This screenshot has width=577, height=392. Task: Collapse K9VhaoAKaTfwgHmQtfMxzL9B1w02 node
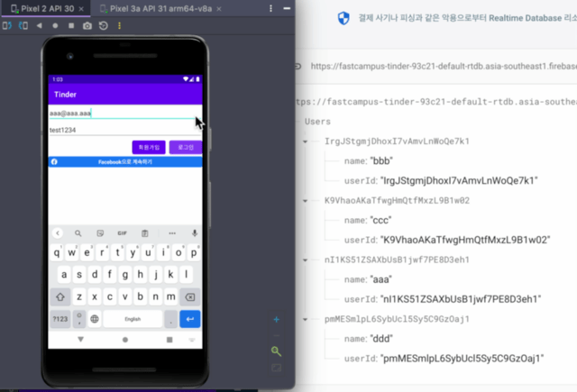(305, 201)
